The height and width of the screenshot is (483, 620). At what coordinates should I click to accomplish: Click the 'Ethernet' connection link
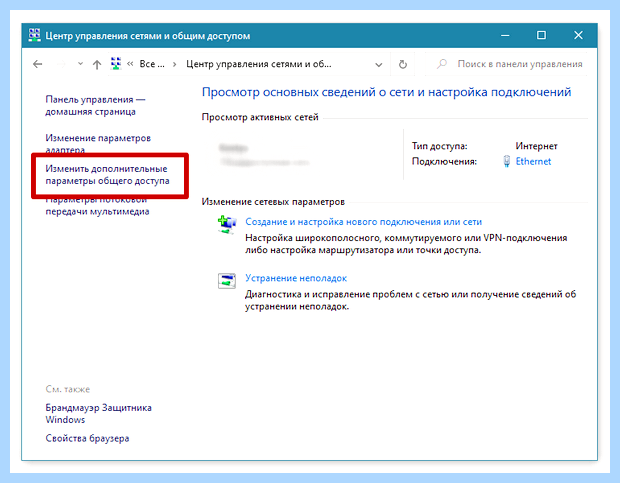tap(533, 161)
